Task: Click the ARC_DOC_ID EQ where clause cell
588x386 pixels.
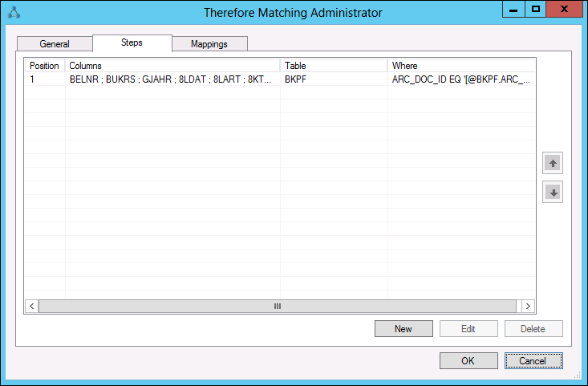Action: pyautogui.click(x=460, y=80)
